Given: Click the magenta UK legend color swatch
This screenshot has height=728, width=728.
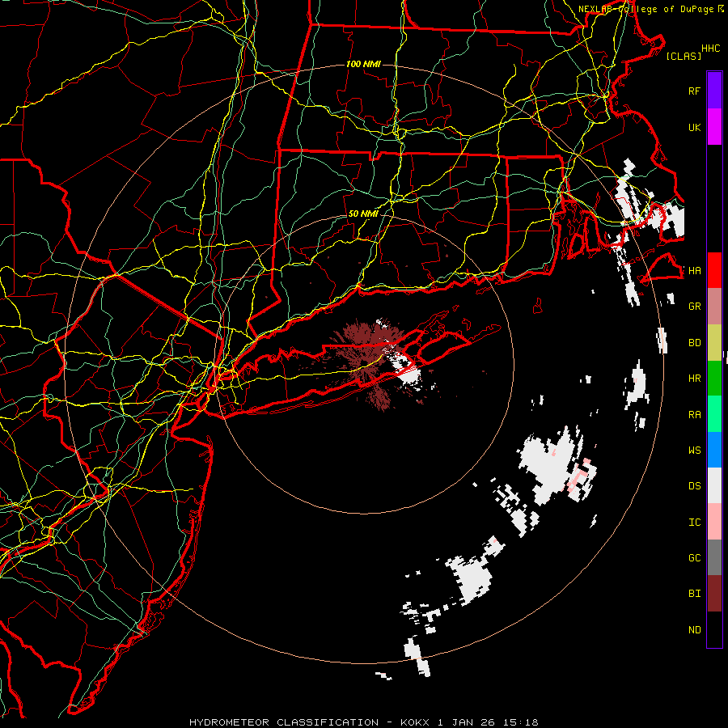Looking at the screenshot, I should pos(714,127).
